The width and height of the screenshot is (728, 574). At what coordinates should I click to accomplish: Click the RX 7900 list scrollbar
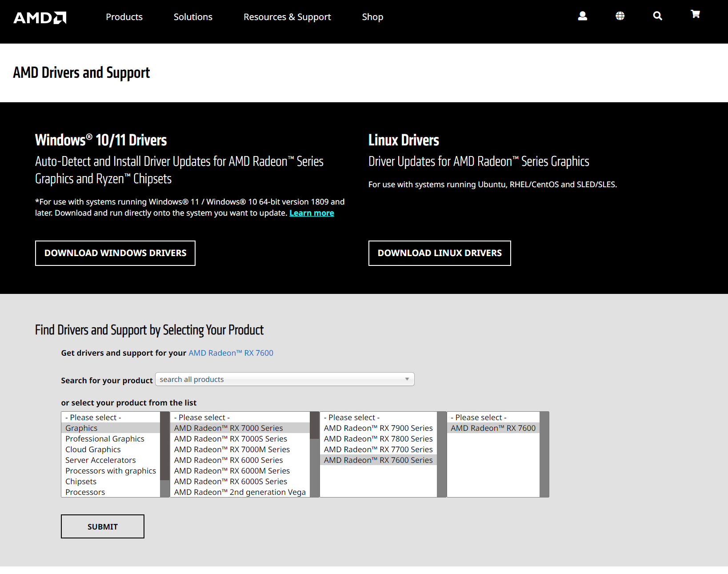tap(442, 454)
